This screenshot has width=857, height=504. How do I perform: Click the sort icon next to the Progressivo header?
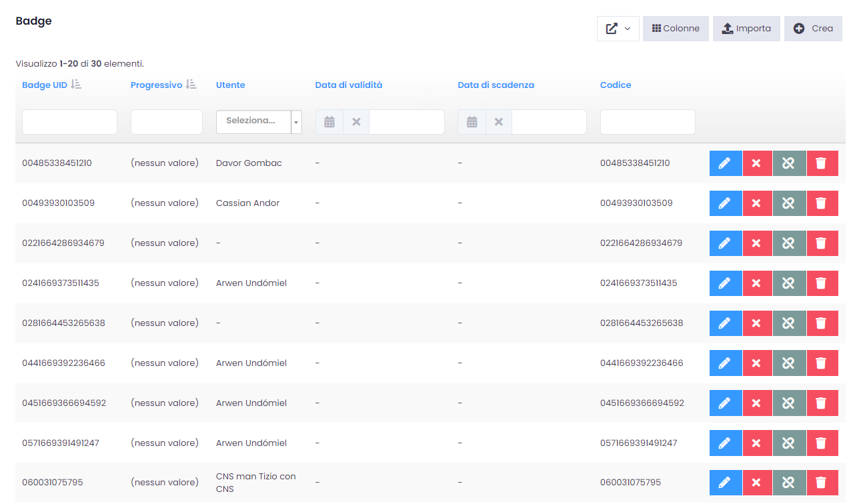tap(191, 85)
